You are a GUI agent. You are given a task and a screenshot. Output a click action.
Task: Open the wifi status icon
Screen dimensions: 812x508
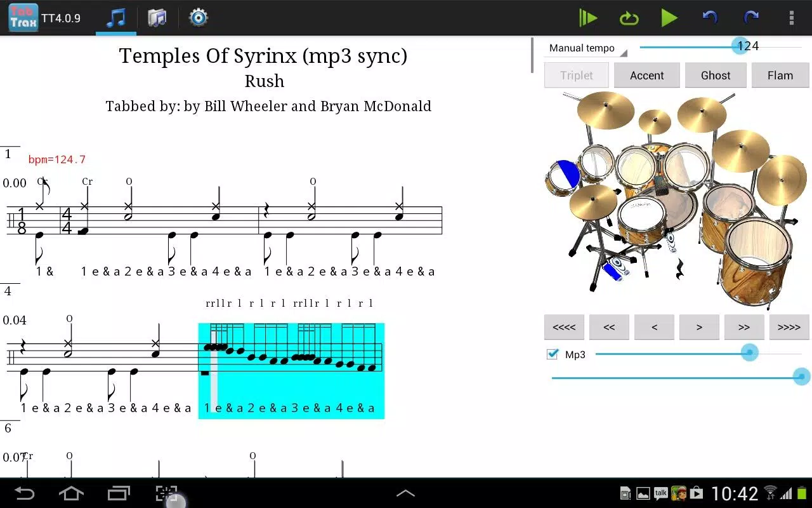point(771,493)
